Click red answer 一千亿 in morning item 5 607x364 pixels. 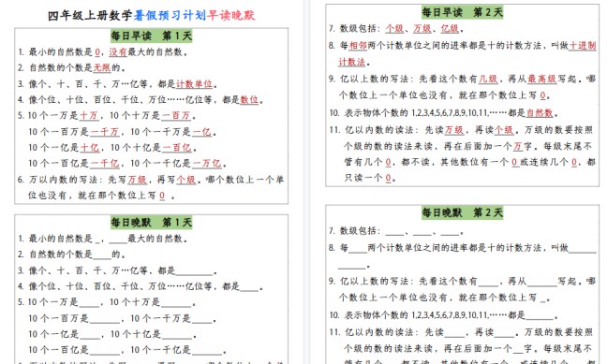pos(105,164)
